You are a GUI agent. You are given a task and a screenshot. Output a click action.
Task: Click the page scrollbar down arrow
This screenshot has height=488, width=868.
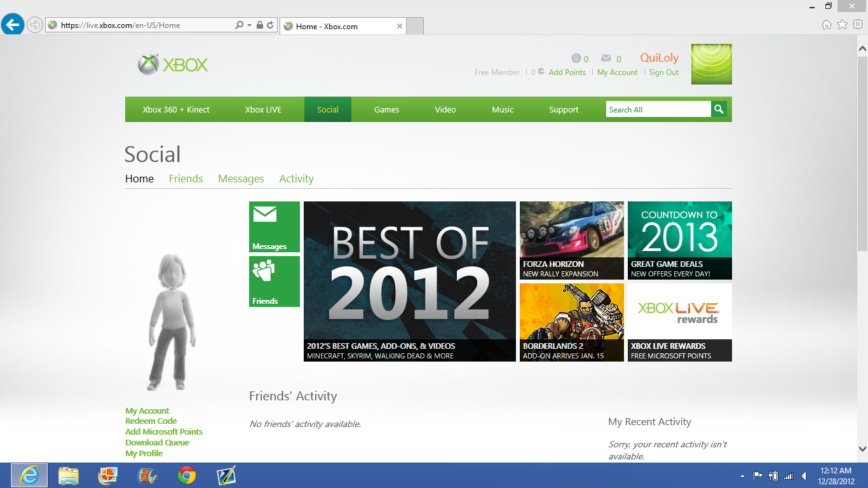point(862,449)
